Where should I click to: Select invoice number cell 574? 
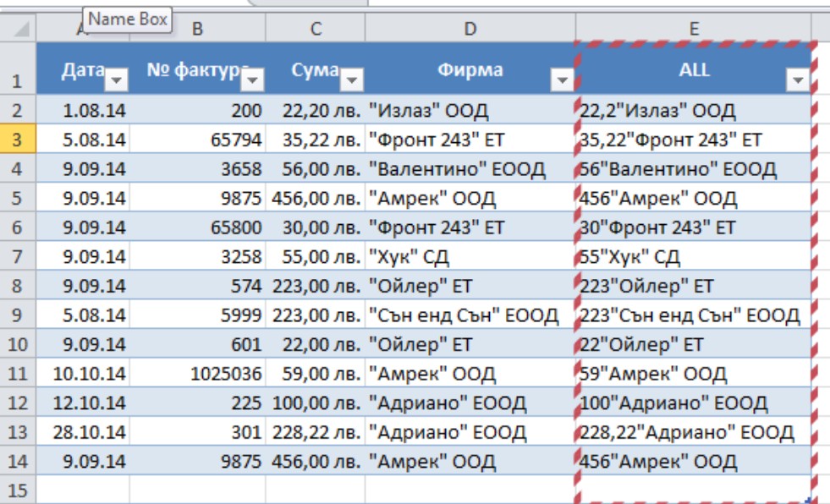tap(197, 286)
